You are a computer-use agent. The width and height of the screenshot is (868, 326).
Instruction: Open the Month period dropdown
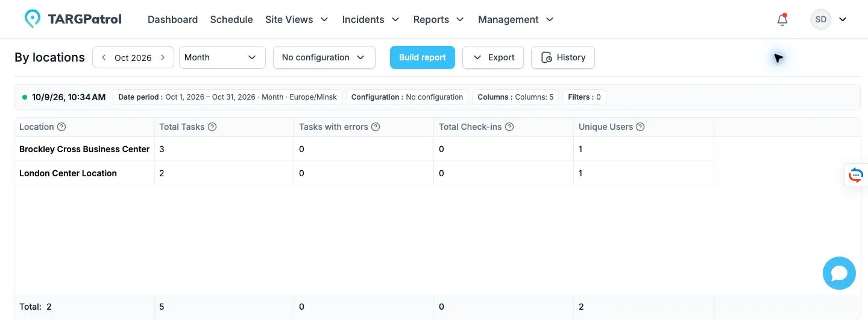tap(222, 57)
